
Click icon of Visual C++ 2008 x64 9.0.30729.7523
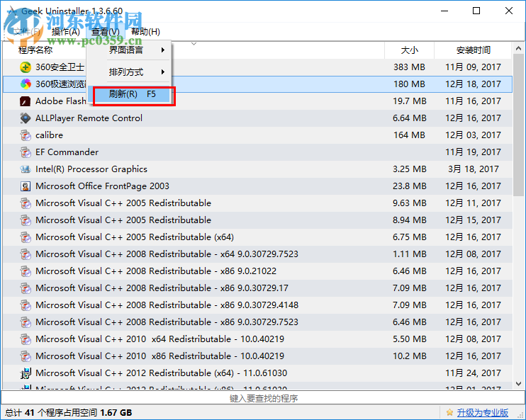click(26, 254)
